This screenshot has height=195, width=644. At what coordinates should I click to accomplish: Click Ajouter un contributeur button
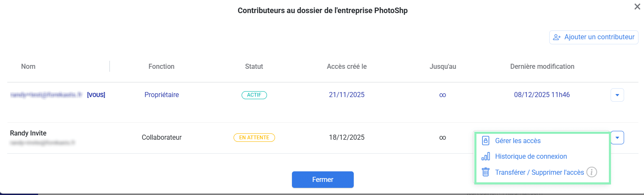[594, 37]
